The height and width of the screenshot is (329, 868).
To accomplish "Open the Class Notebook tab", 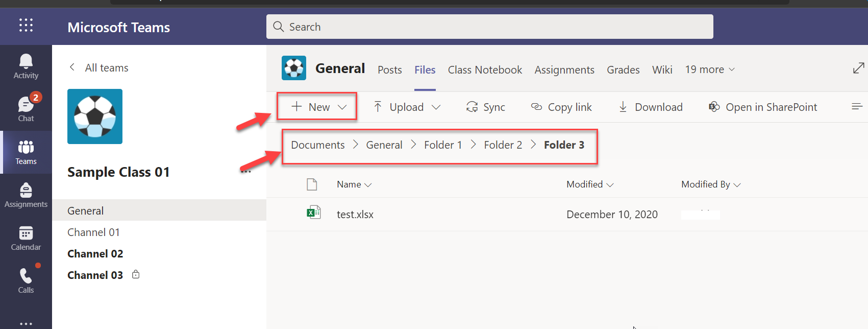I will pyautogui.click(x=485, y=69).
